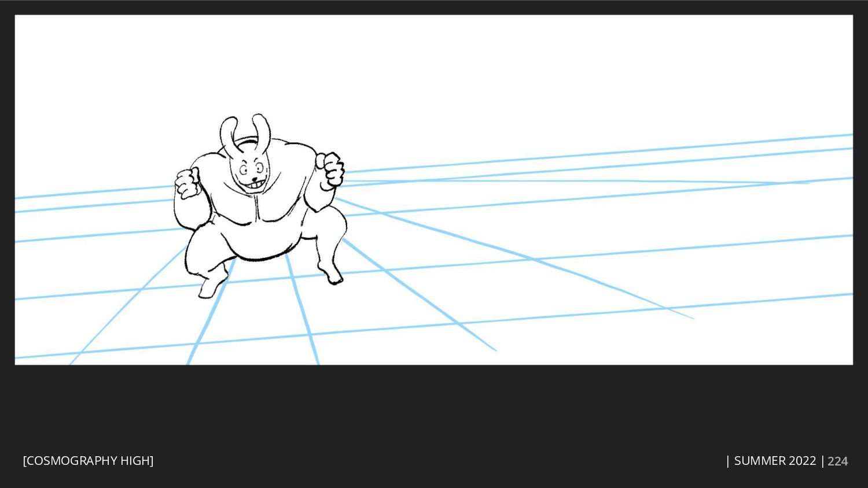Image resolution: width=868 pixels, height=488 pixels.
Task: Click the storyboard drawing of the rabbit character
Action: tap(259, 205)
